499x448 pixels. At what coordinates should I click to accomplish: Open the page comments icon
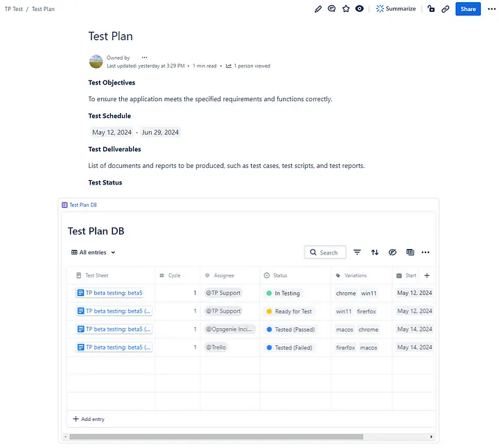(x=332, y=9)
